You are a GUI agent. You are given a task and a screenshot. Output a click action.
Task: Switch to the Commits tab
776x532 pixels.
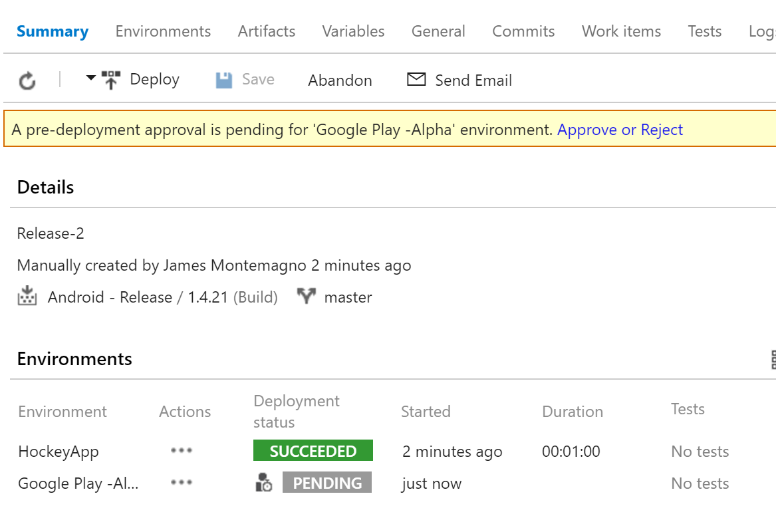pos(523,31)
